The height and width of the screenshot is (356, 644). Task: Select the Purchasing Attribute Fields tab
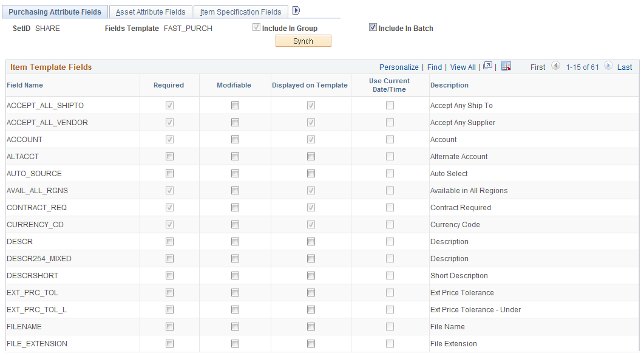[x=55, y=11]
